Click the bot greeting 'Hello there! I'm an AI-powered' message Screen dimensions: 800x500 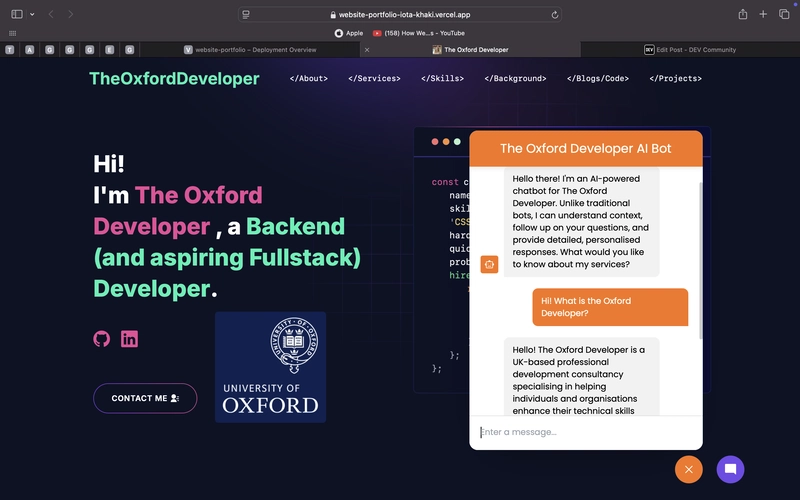581,221
